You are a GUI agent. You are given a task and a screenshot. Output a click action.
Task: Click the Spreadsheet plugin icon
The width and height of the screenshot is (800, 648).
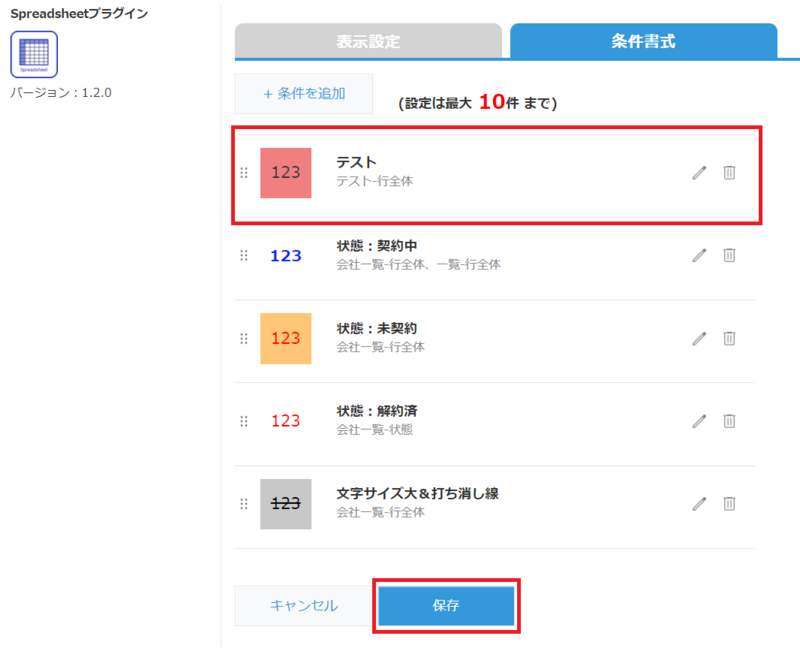click(x=34, y=54)
